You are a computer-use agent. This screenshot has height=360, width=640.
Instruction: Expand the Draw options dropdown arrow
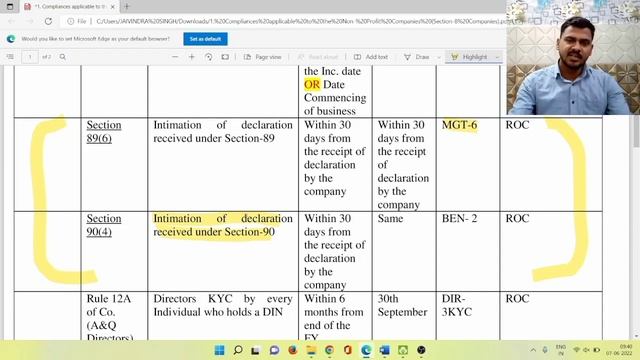(439, 57)
